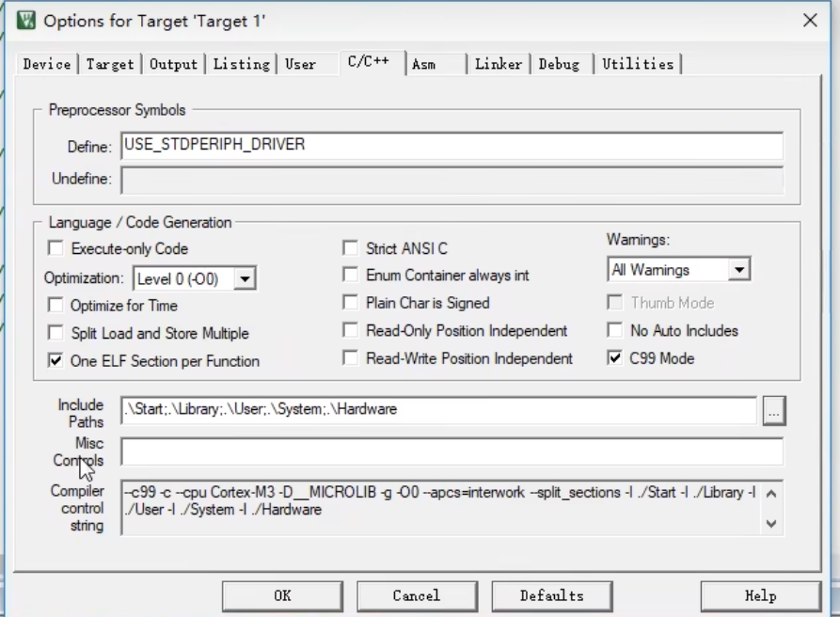Click the Include Paths text field
Screen dimensions: 840x617
tap(438, 410)
